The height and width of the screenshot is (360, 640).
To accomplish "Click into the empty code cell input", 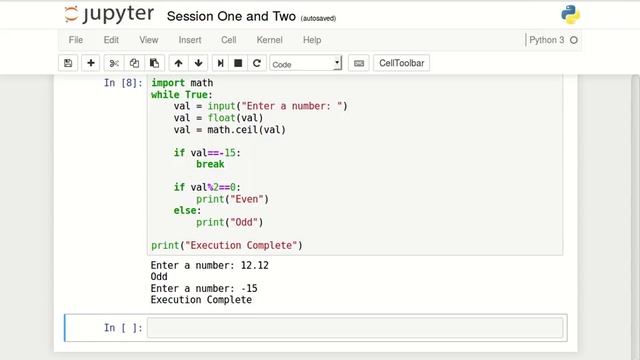I will (x=355, y=328).
